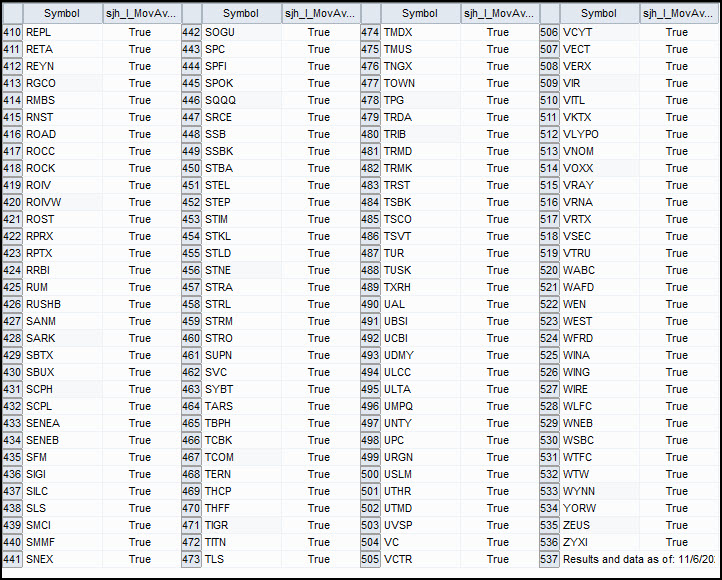
Task: Select the TARS symbol cell
Action: point(242,406)
